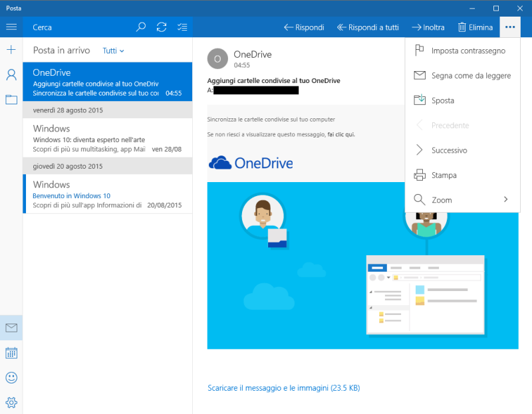Expand the Tutti filter dropdown

pos(113,51)
